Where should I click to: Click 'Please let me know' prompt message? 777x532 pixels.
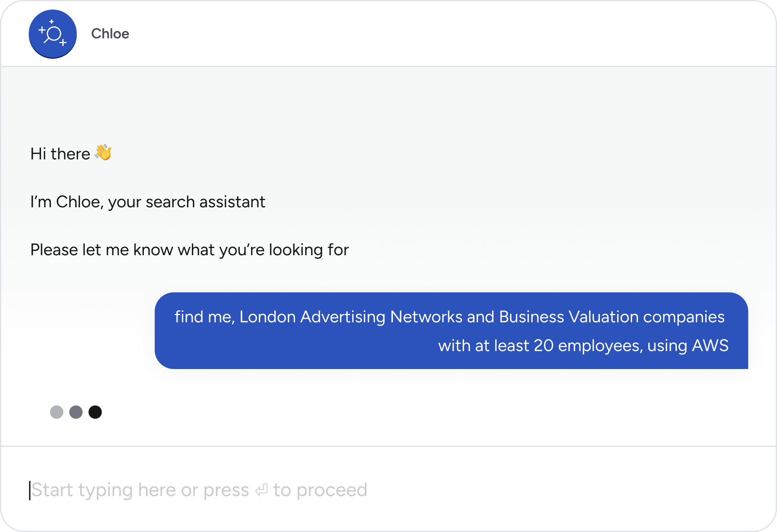click(189, 250)
